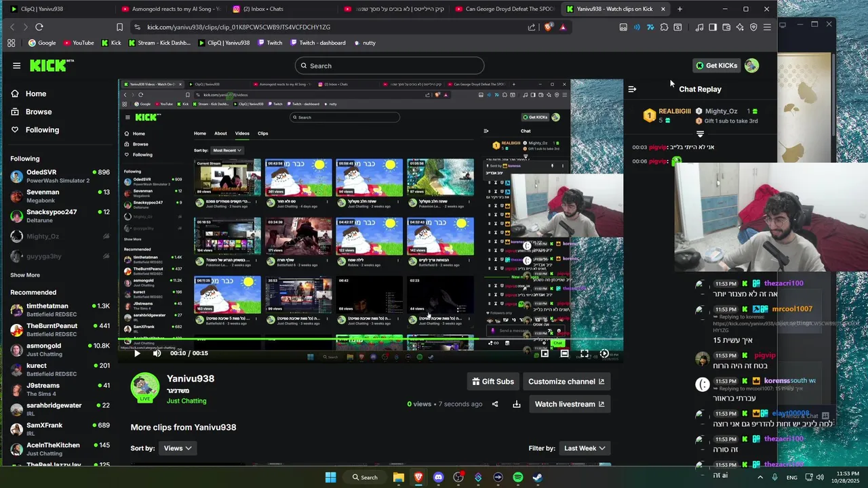
Task: Open Sort by Views dropdown
Action: 178,448
